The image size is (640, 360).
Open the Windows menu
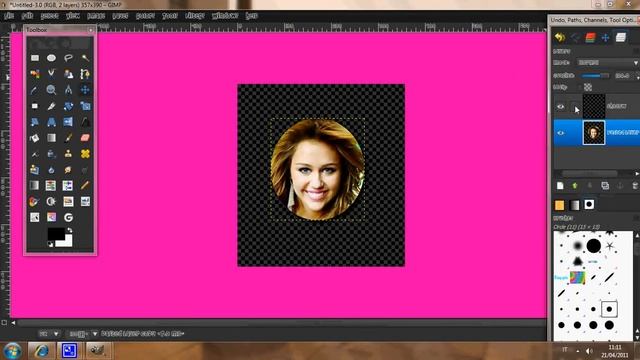(225, 16)
